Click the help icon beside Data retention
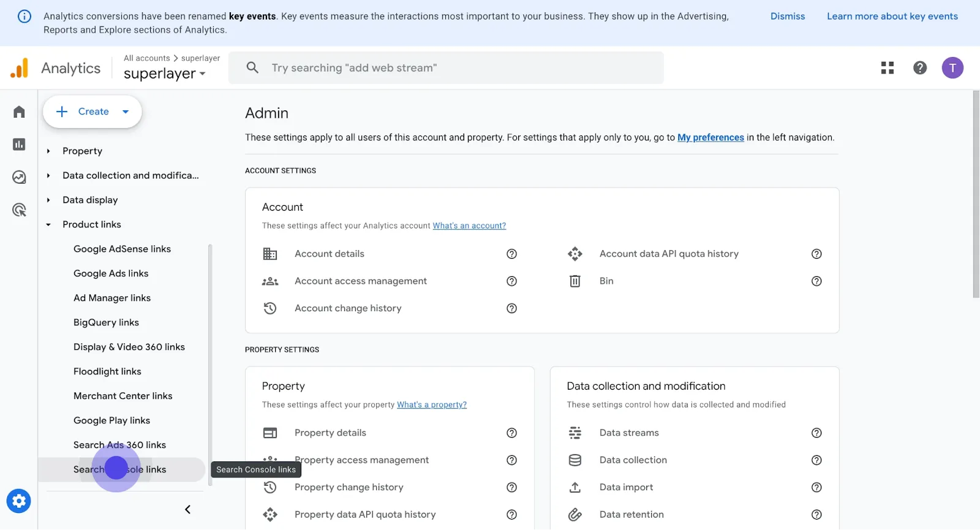The image size is (980, 530). pos(816,515)
